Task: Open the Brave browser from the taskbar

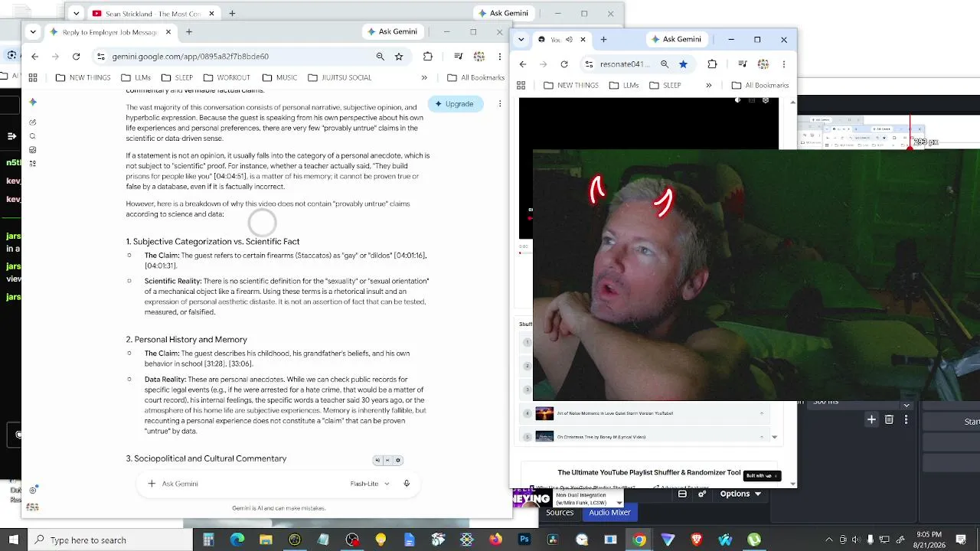Action: [697, 540]
